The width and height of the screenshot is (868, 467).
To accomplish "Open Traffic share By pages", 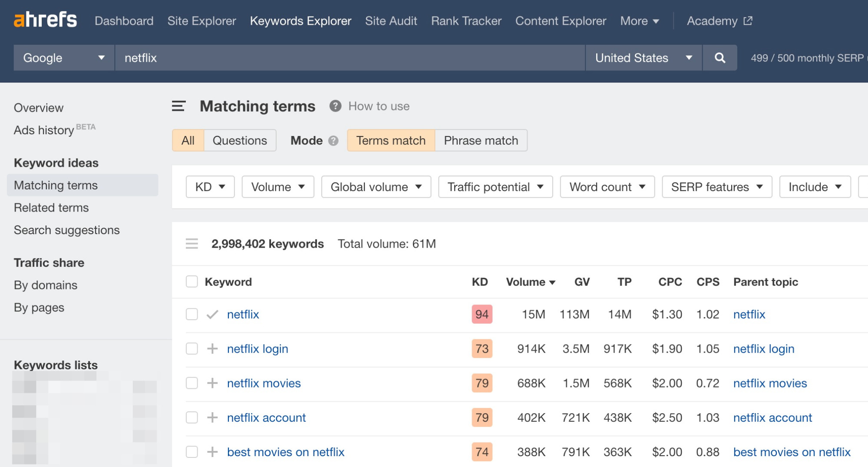I will (39, 308).
